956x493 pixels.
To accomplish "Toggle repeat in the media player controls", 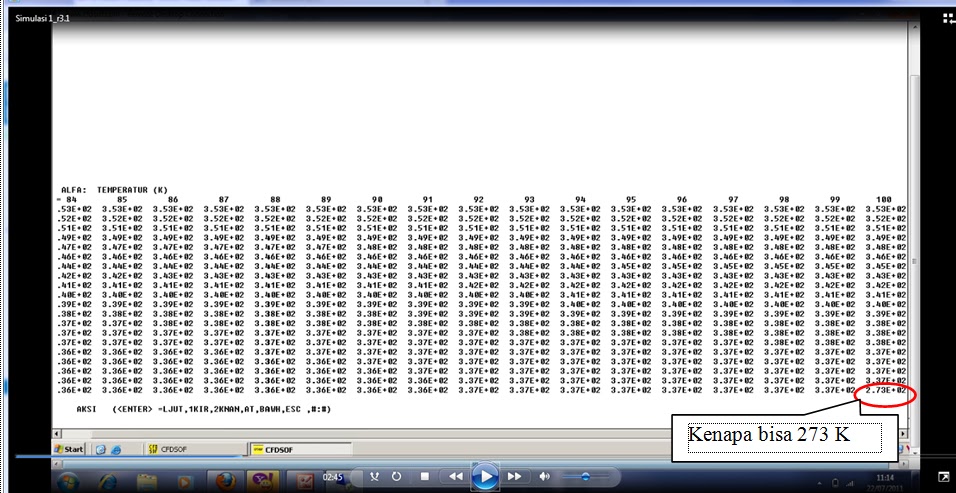I will click(397, 477).
